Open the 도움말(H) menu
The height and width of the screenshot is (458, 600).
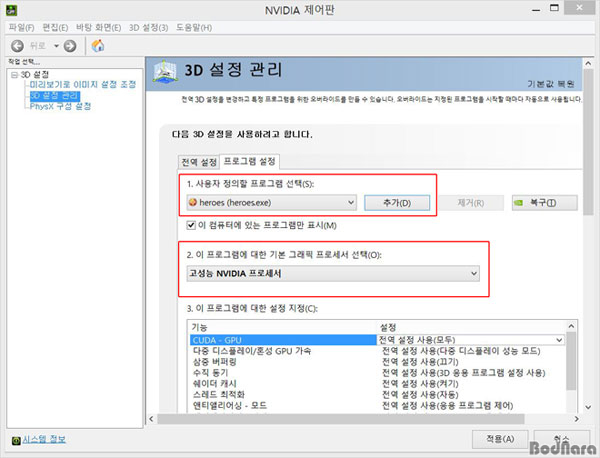[x=194, y=28]
